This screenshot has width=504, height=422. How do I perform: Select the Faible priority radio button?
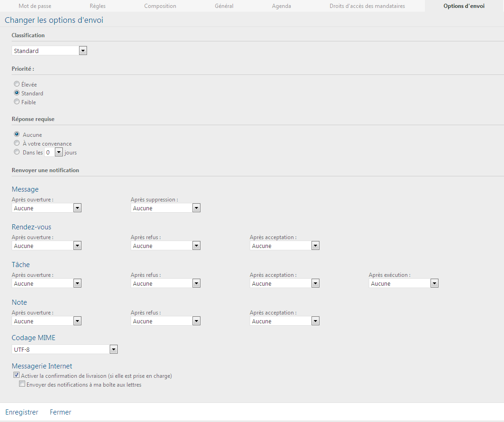coord(17,101)
